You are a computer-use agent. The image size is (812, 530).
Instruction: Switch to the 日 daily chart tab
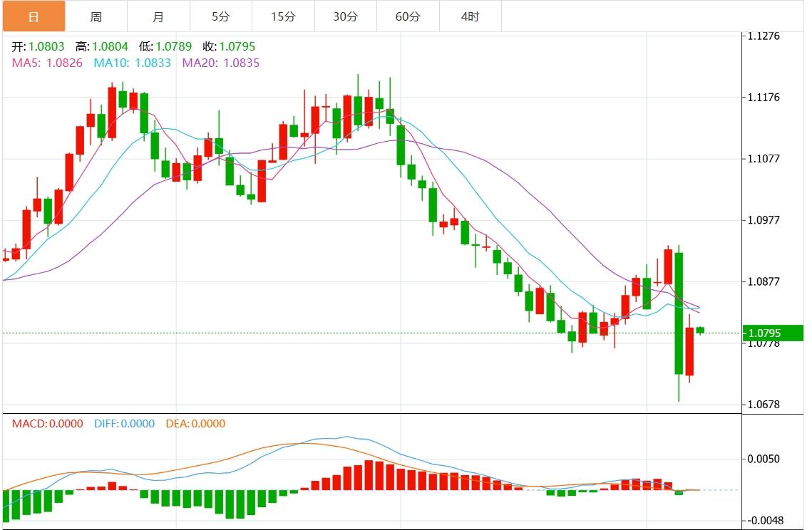[34, 16]
